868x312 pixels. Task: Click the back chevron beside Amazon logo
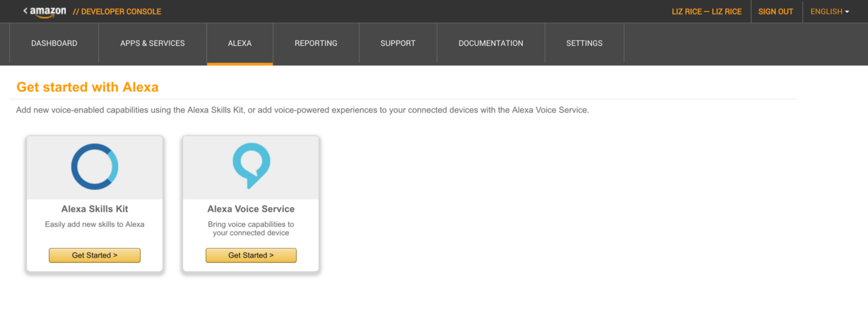coord(25,11)
